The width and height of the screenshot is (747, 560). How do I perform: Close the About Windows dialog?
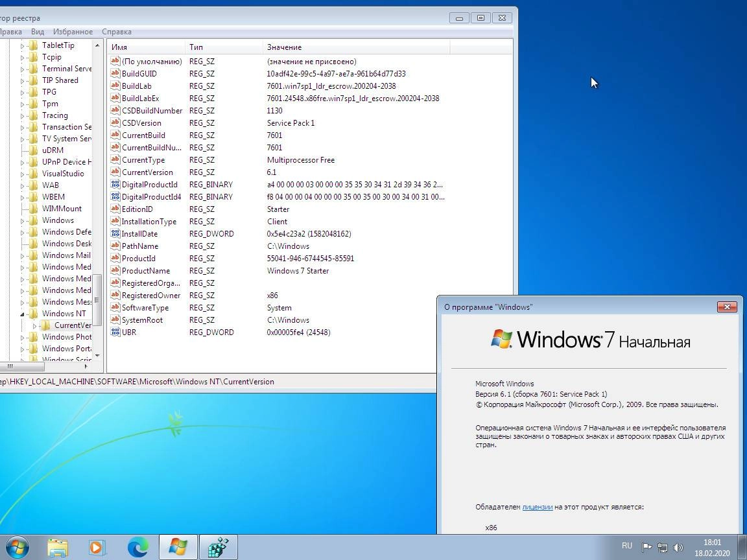click(x=727, y=307)
